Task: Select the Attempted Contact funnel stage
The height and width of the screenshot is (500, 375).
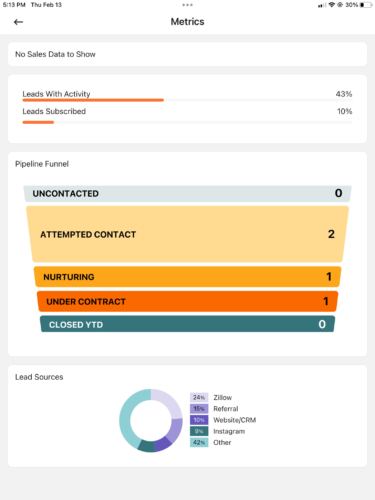Action: coord(187,234)
